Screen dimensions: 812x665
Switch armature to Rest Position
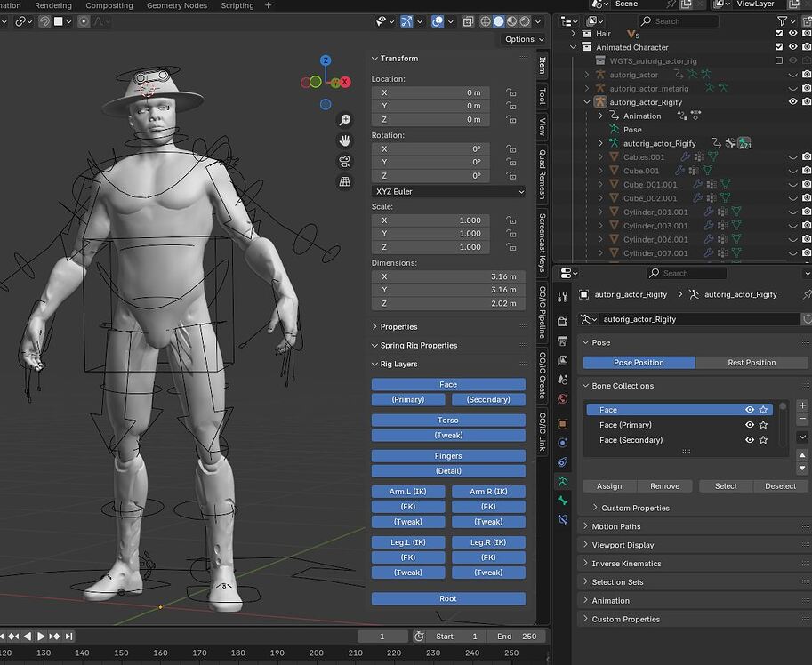(x=752, y=363)
